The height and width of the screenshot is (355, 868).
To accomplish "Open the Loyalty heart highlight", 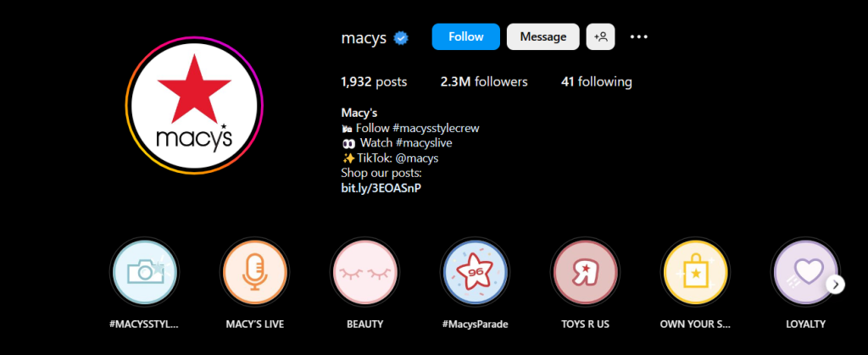I will [805, 271].
